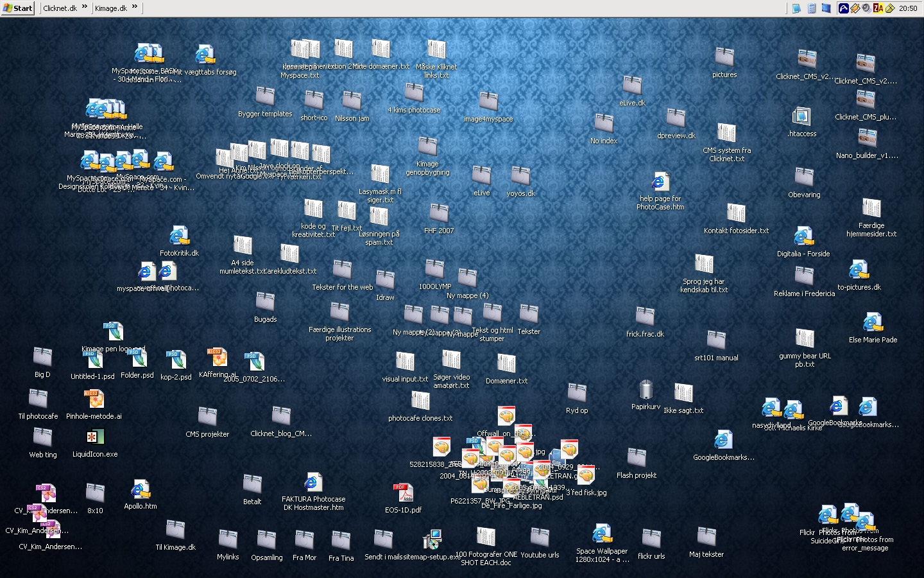
Task: Open the Apollo.htm web page shortcut
Action: [140, 491]
